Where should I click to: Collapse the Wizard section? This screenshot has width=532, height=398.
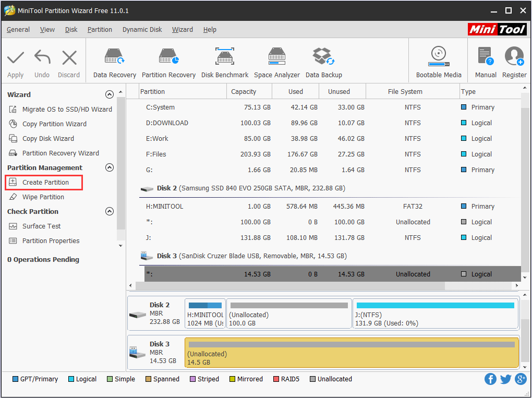(x=110, y=94)
